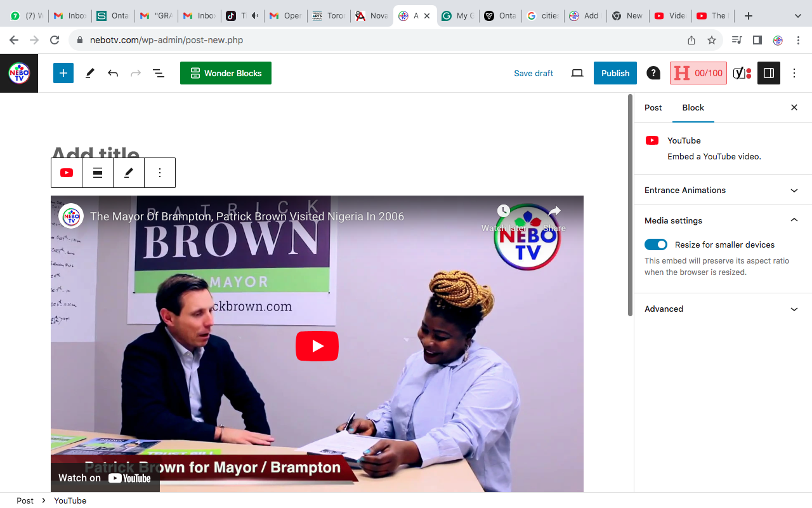This screenshot has width=812, height=508.
Task: Open the media control icon in Chrome toolbar
Action: click(x=737, y=40)
